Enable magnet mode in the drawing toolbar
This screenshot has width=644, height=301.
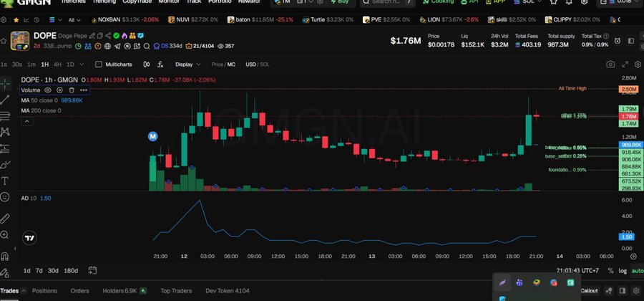[x=5, y=257]
